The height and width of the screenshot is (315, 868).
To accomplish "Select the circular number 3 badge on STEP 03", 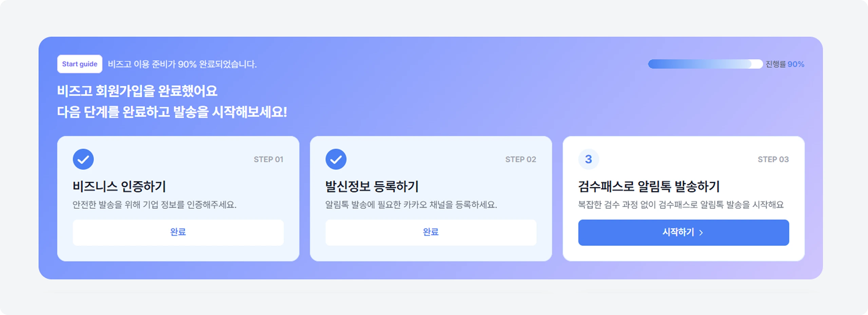I will pyautogui.click(x=588, y=159).
